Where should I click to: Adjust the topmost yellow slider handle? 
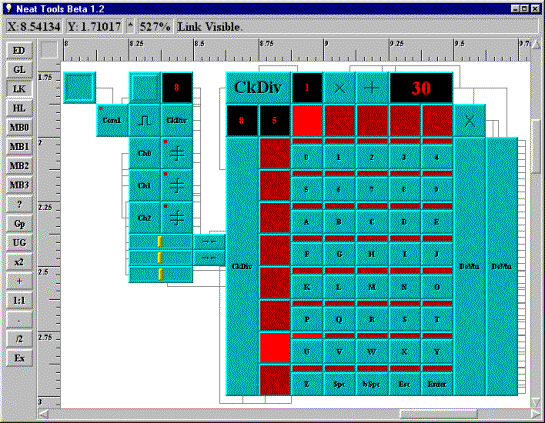(x=160, y=242)
